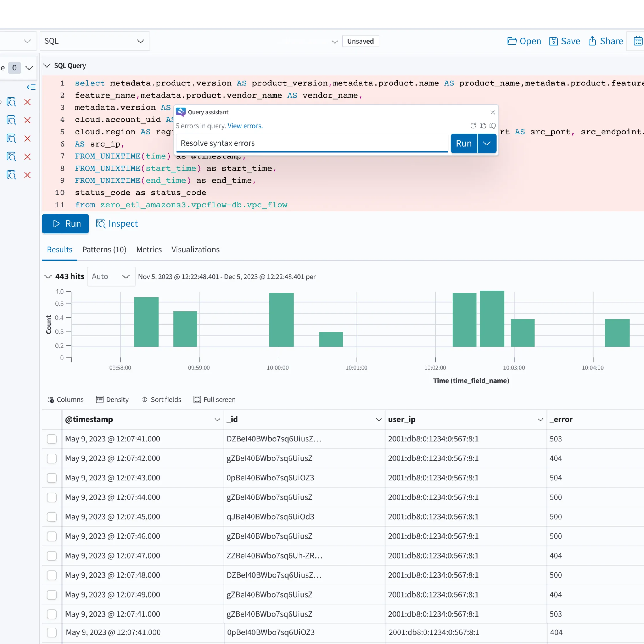Click the histogram bar at 10:00:00
The image size is (644, 644).
pos(281,320)
